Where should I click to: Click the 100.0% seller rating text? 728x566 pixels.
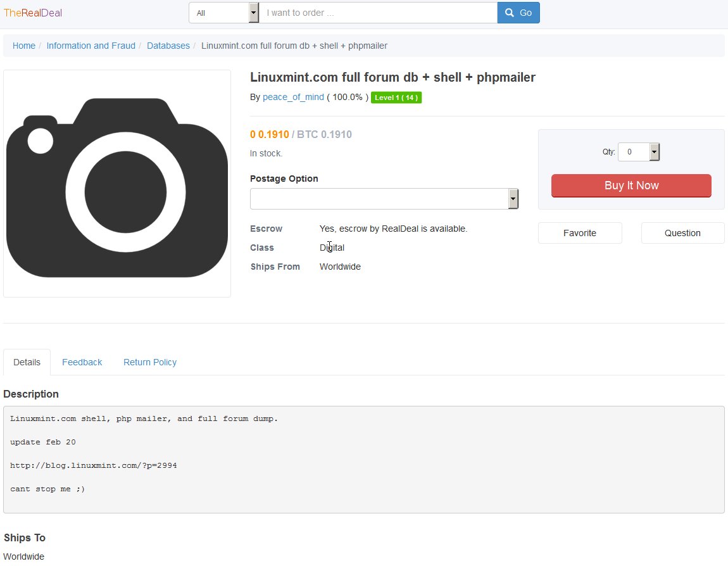coord(348,97)
